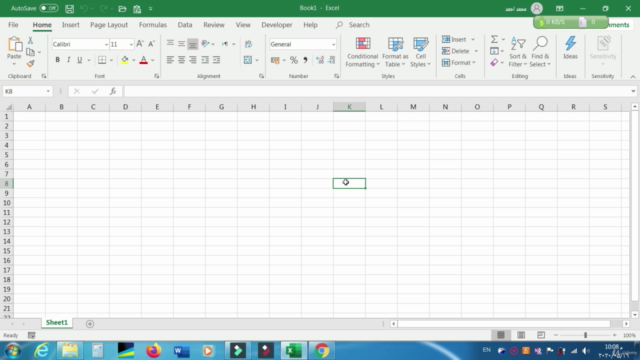This screenshot has width=640, height=360.
Task: Switch to the Developer tab
Action: (277, 25)
